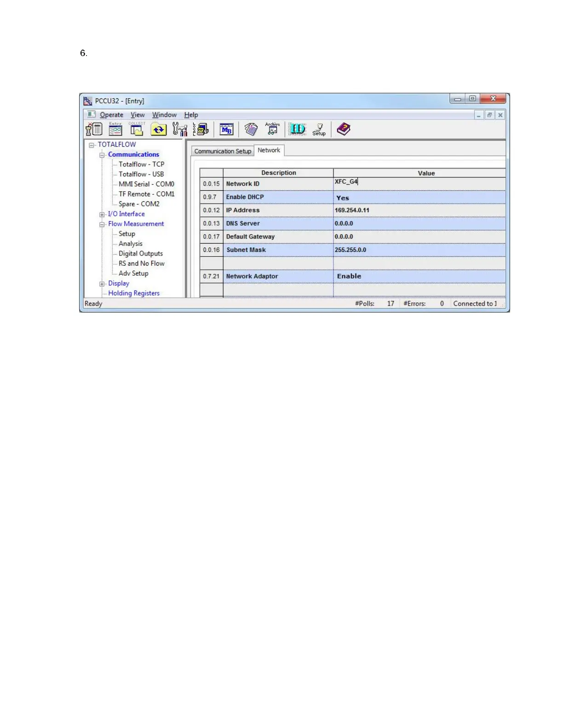Open the MB Modbus toolbar icon
The width and height of the screenshot is (563, 728).
tap(226, 130)
